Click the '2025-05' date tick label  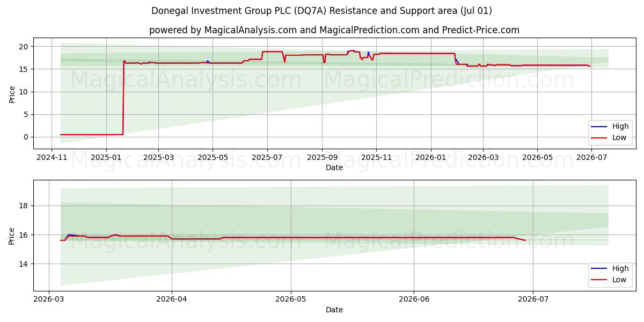point(213,157)
